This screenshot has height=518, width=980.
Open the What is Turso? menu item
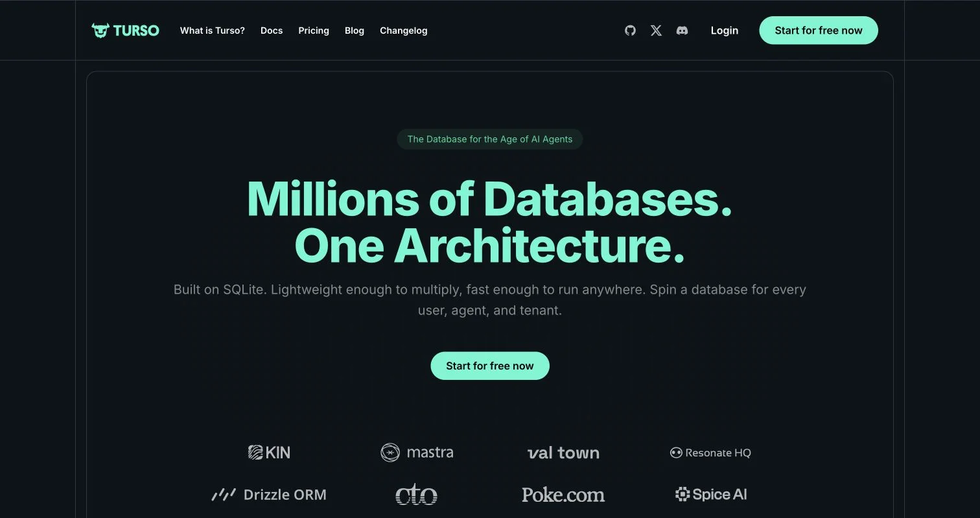(213, 30)
